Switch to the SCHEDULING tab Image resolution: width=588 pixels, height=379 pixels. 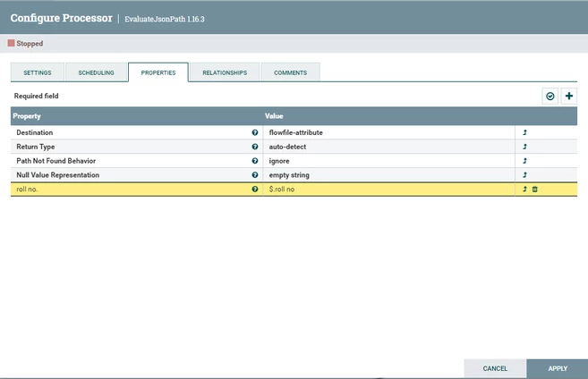tap(96, 72)
